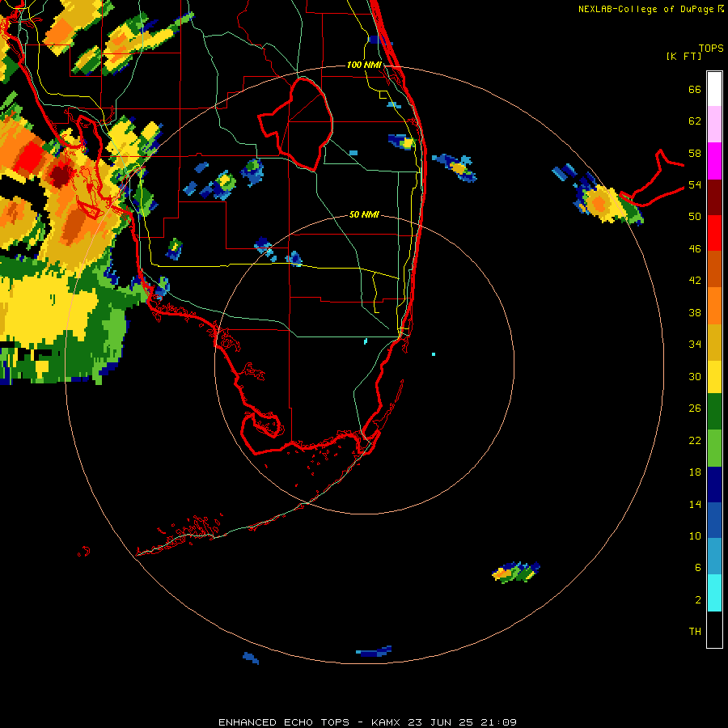Viewport: 728px width, 728px height.
Task: Click the 46 legend value
Action: (695, 248)
